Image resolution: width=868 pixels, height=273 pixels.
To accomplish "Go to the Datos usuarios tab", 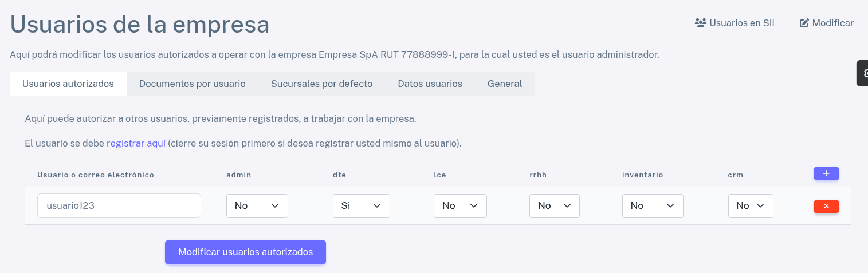I will click(x=430, y=84).
